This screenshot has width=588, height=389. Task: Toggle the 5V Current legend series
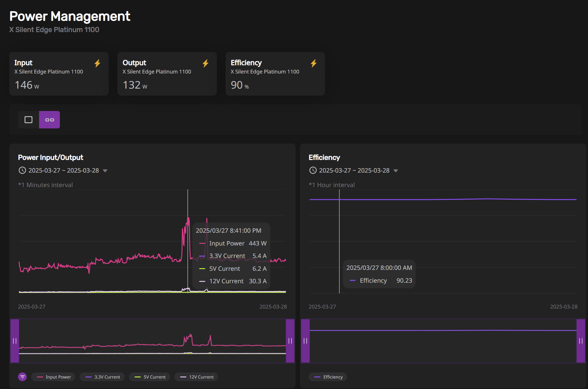[x=150, y=377]
